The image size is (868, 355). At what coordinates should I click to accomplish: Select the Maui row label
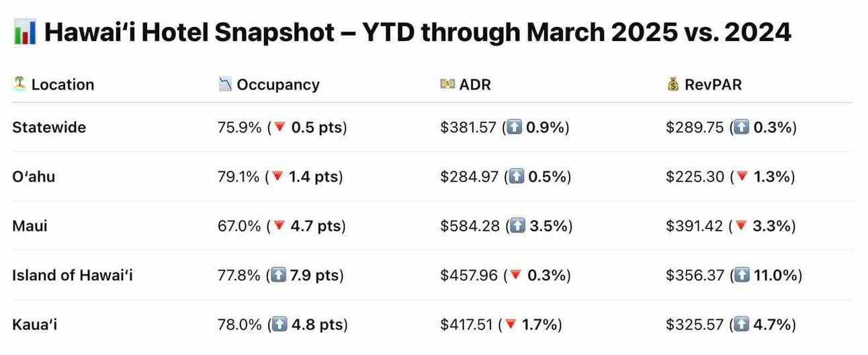click(x=30, y=227)
